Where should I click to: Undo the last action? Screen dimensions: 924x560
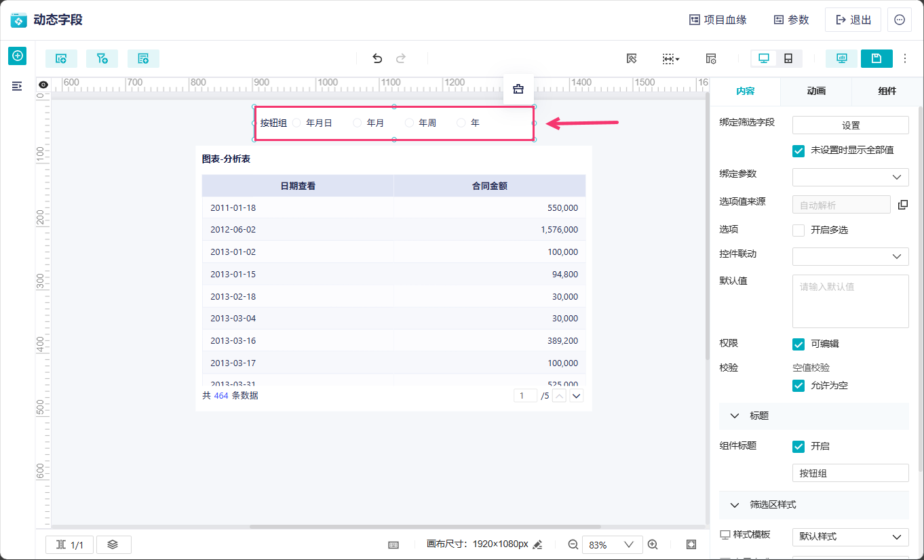pos(377,59)
